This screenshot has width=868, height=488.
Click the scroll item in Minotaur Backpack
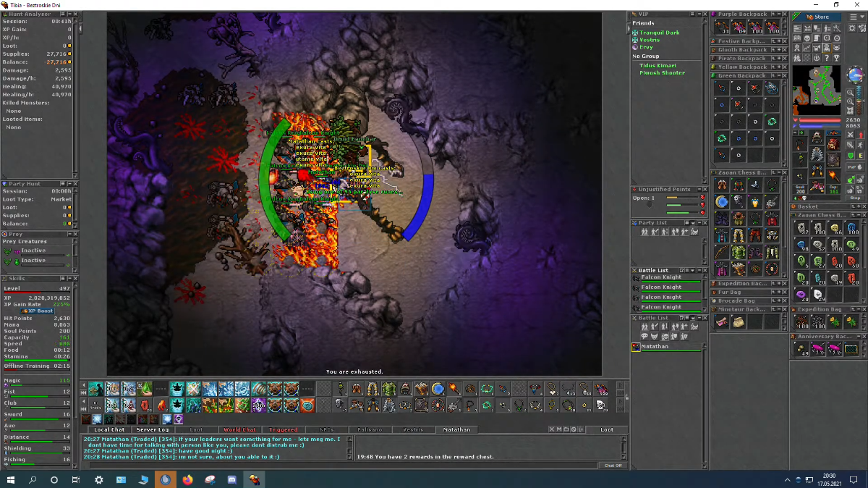click(739, 322)
